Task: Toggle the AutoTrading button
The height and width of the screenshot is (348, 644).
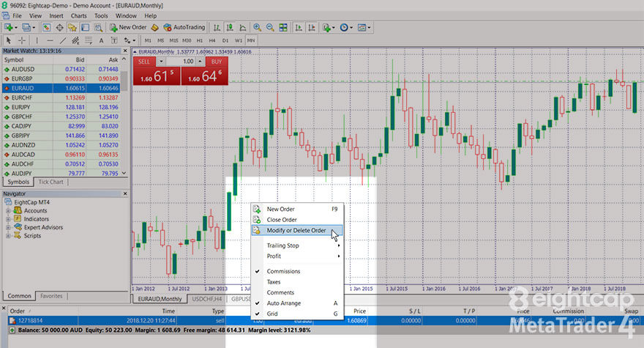Action: (184, 28)
